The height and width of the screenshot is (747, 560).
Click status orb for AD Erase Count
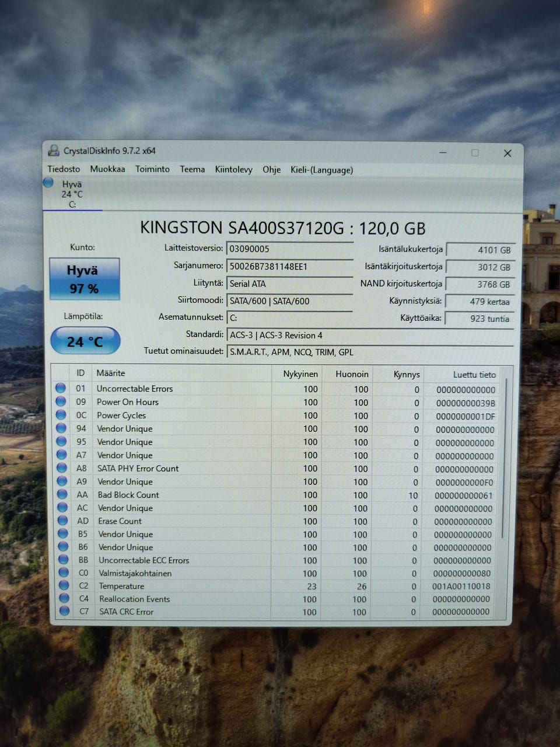click(63, 521)
